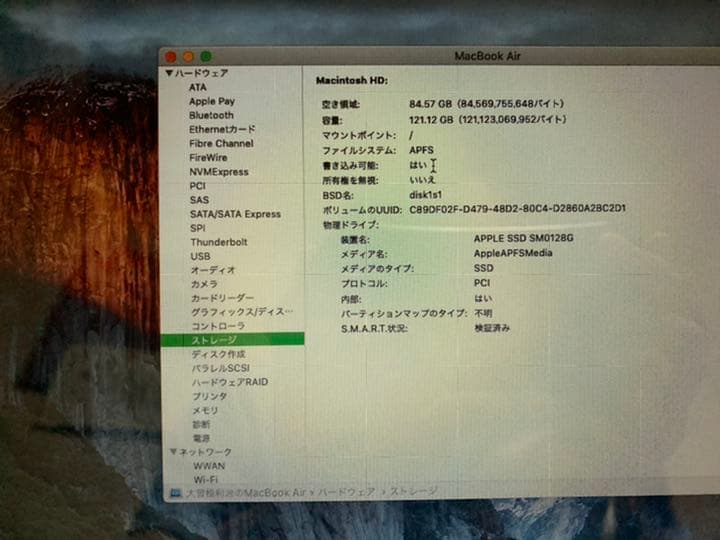Open SATA/SATA Express entry
This screenshot has width=720, height=540.
(x=235, y=214)
